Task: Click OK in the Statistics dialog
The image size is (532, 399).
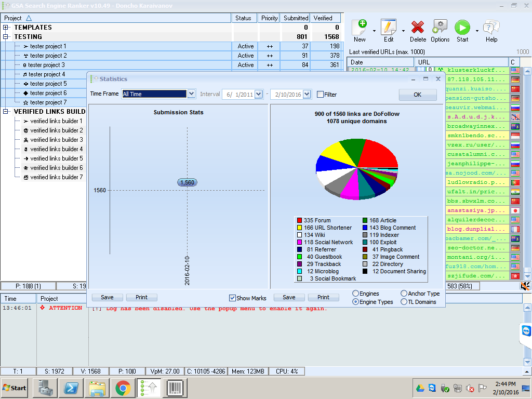Action: 418,95
